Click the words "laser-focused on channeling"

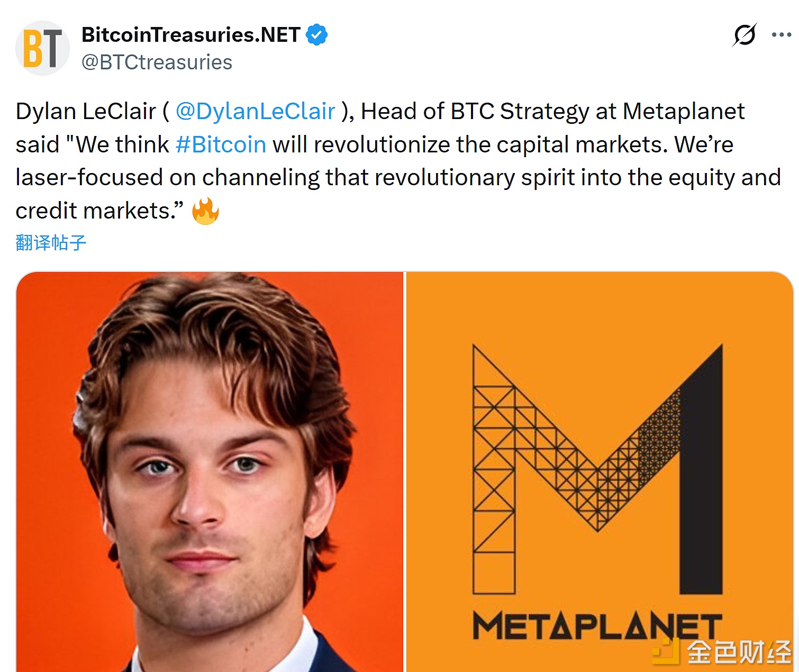167,177
